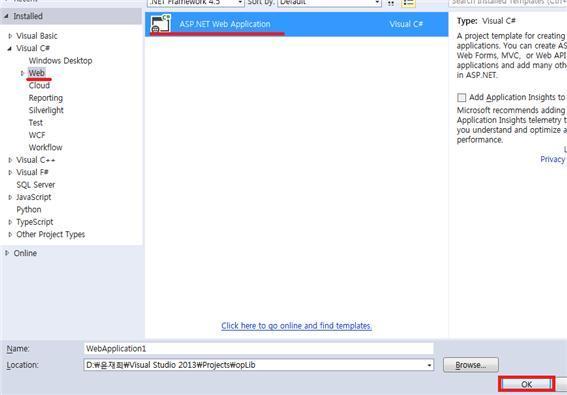
Task: Select the Visual C# tree item
Action: pyautogui.click(x=33, y=48)
